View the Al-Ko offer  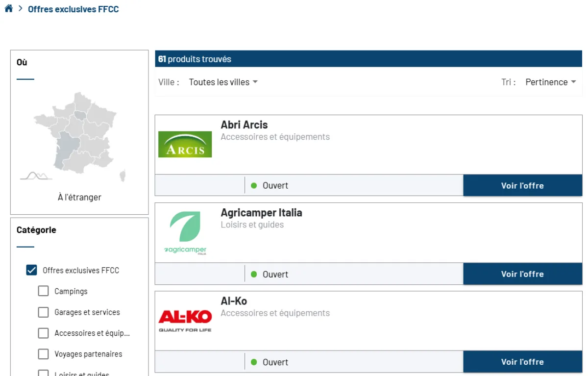coord(522,362)
